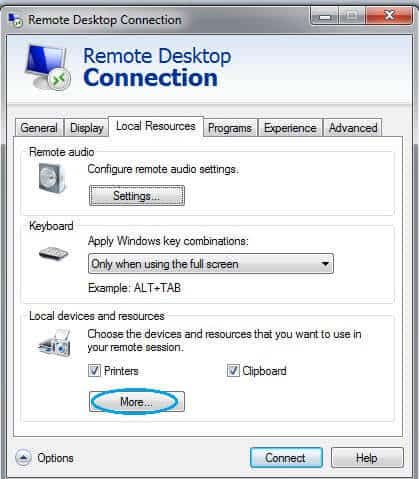Open the Programs tab
This screenshot has width=419, height=479.
click(x=230, y=128)
